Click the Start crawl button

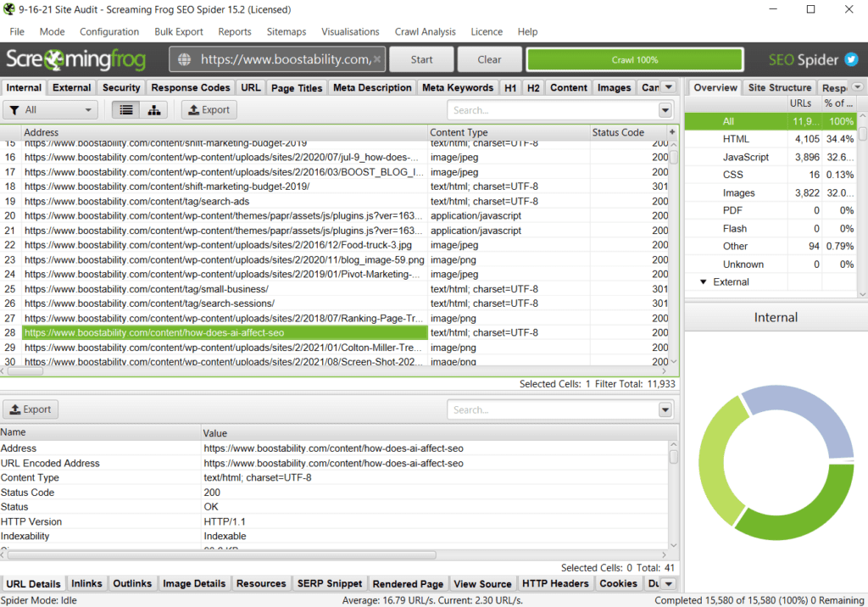(422, 59)
